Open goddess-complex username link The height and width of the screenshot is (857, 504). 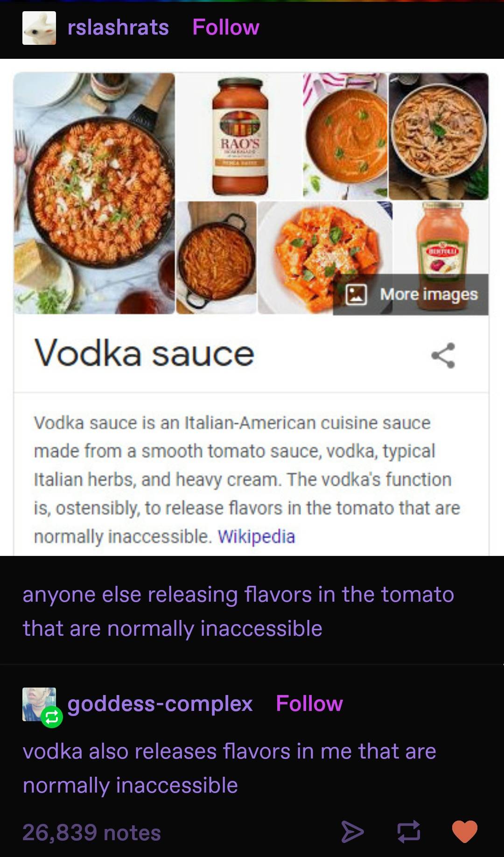(x=160, y=703)
